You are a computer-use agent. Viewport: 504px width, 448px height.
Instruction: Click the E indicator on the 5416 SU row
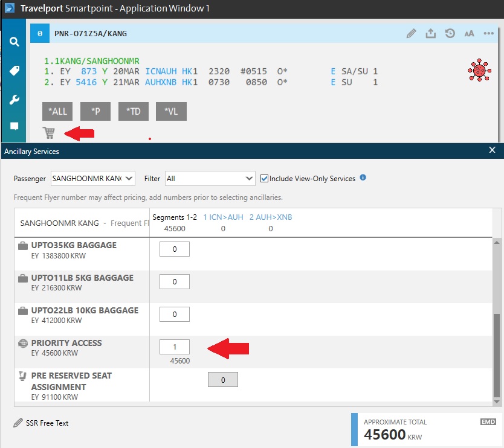click(333, 83)
